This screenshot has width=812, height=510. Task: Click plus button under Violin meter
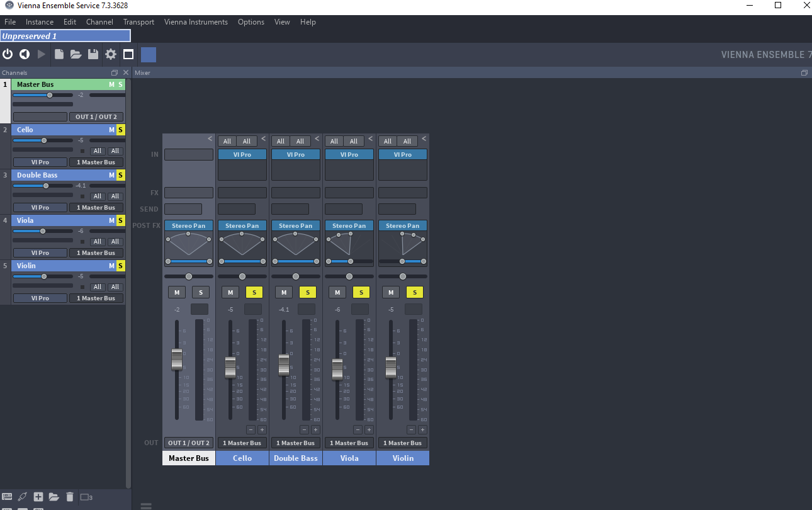422,429
